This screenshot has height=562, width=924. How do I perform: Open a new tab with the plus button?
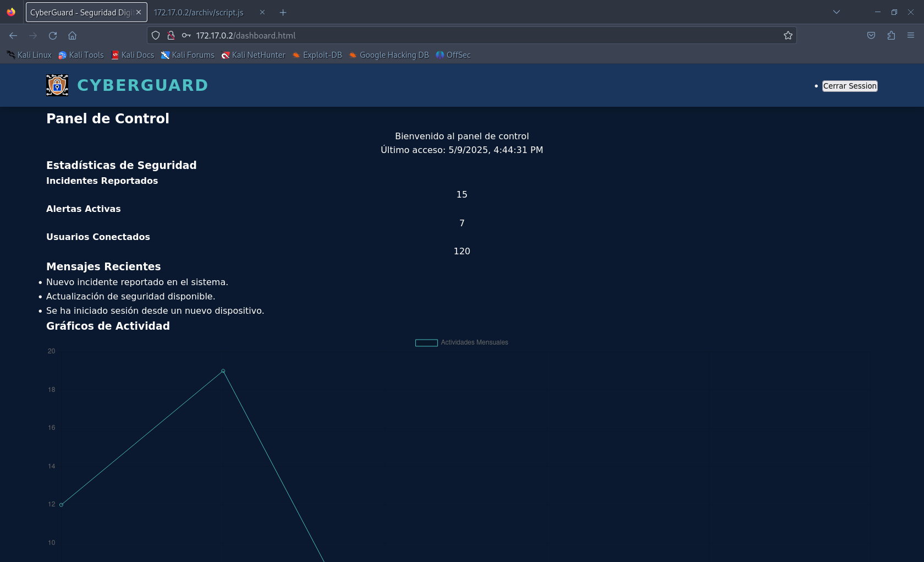283,12
